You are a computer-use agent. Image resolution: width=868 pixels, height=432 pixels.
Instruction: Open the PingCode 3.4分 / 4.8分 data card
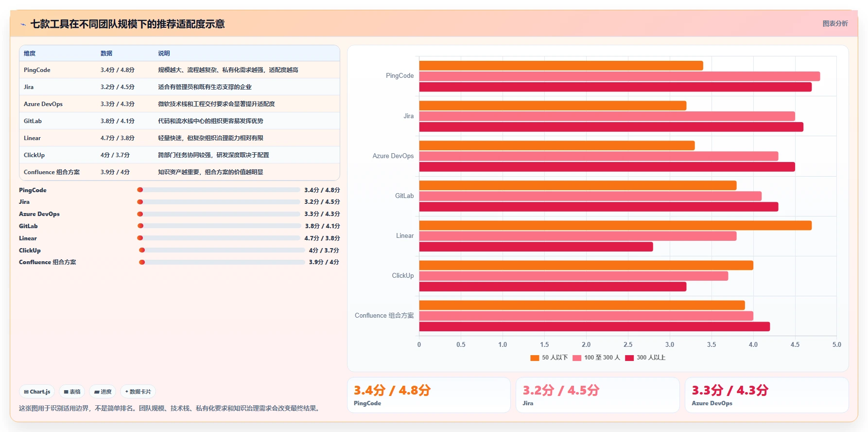coord(429,395)
